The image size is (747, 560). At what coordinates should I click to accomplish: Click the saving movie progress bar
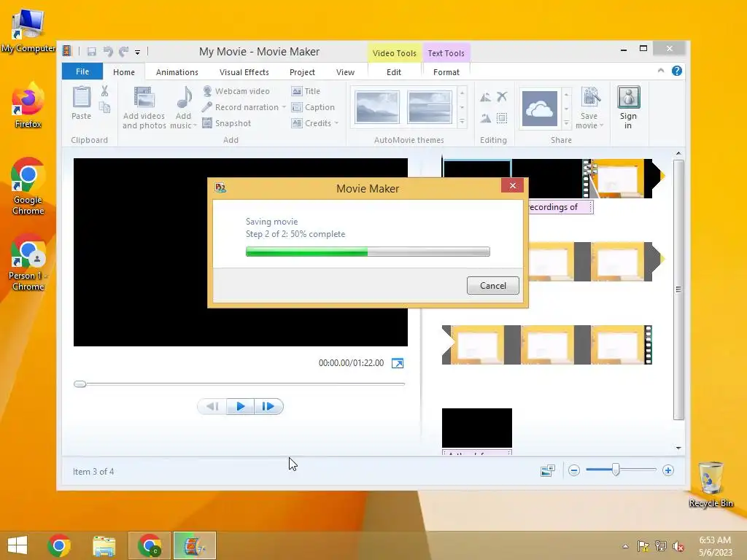point(368,252)
